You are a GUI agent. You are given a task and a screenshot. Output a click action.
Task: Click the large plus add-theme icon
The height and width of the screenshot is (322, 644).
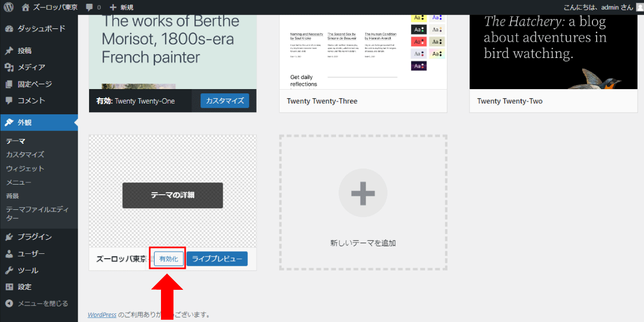(363, 192)
